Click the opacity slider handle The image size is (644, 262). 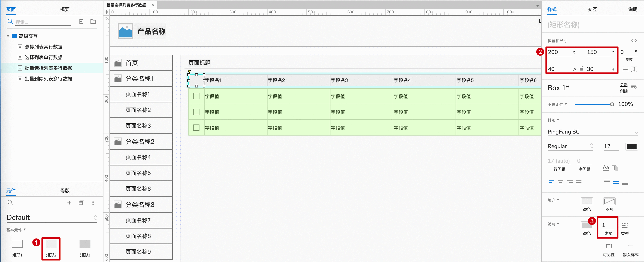[612, 104]
